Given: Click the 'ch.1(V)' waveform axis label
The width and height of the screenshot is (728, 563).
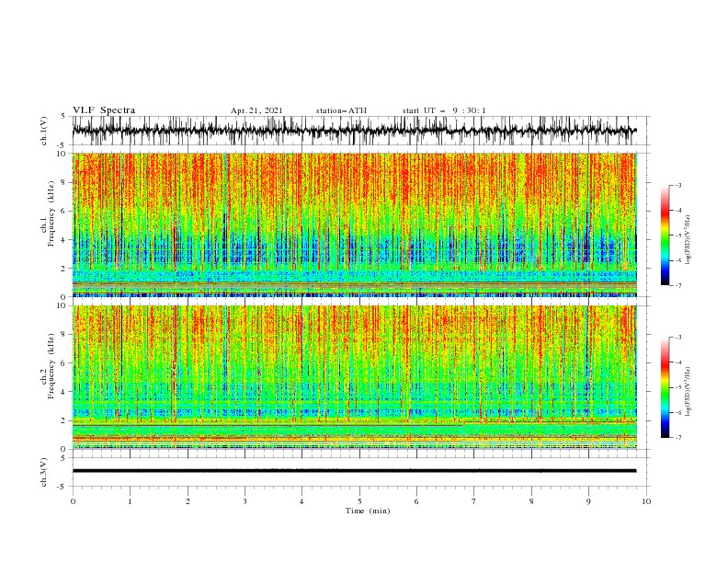Looking at the screenshot, I should pyautogui.click(x=44, y=131).
